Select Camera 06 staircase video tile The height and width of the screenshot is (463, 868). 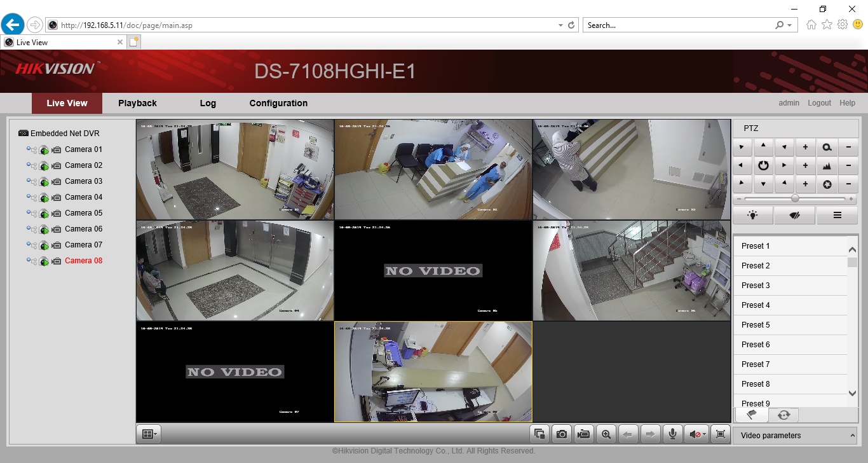tap(632, 270)
